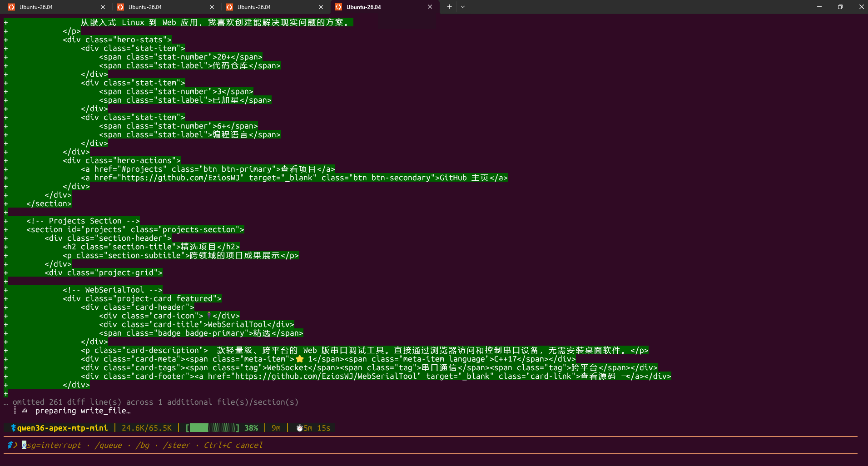
Task: Click the 38% usage value
Action: tap(251, 428)
